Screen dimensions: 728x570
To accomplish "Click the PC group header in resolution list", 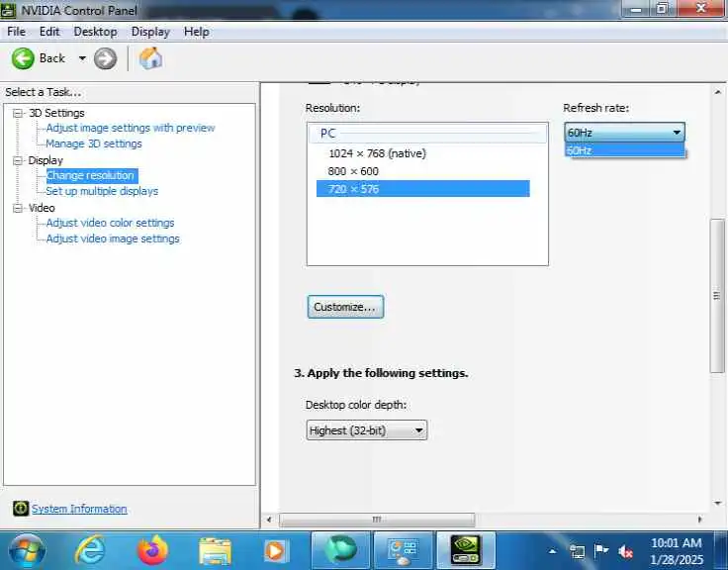I will point(427,134).
